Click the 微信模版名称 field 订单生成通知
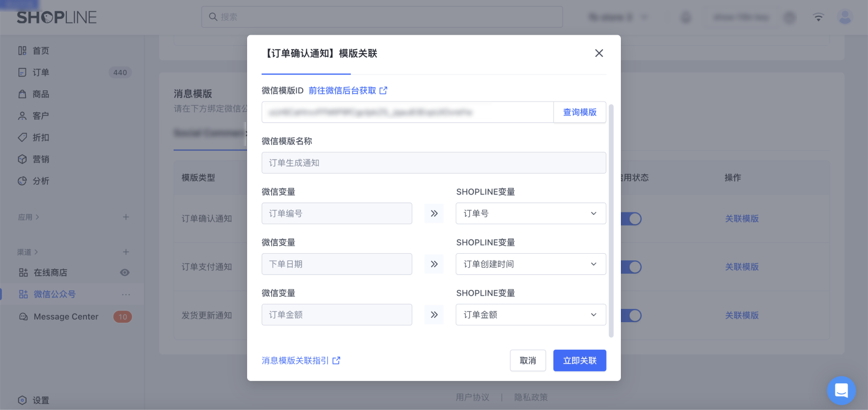Image resolution: width=868 pixels, height=410 pixels. click(x=433, y=163)
